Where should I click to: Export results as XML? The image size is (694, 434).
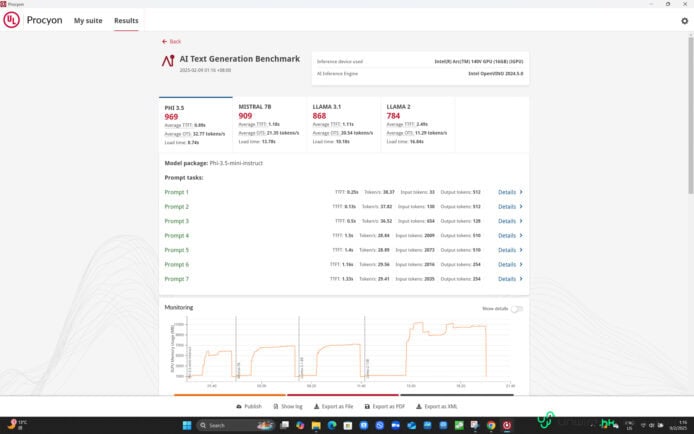[x=438, y=407]
